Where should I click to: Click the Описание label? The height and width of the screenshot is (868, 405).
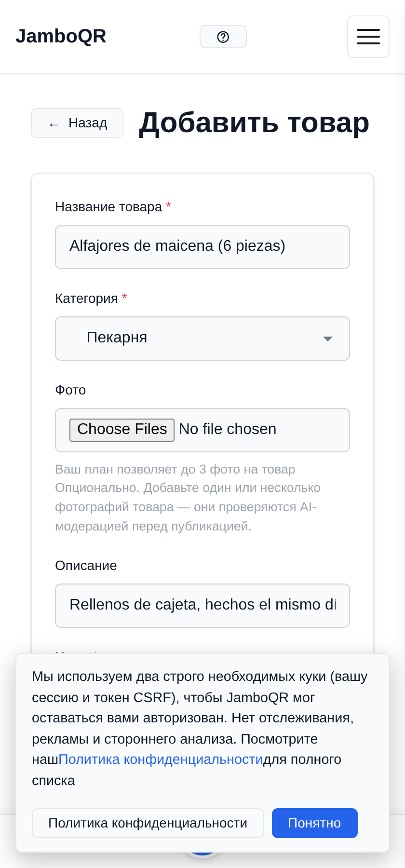(x=86, y=566)
